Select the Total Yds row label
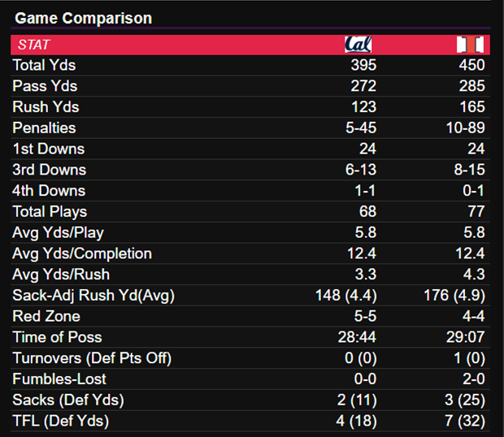Image resolution: width=504 pixels, height=437 pixels. [44, 65]
